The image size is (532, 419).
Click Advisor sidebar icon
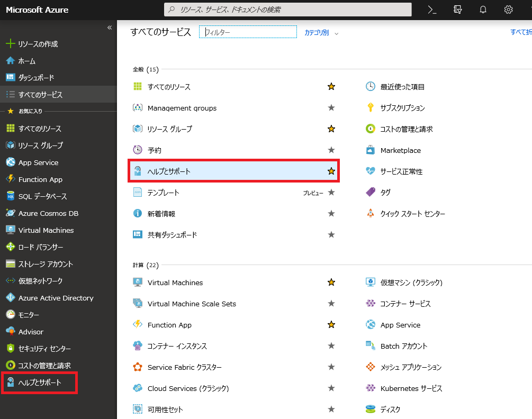coord(11,332)
